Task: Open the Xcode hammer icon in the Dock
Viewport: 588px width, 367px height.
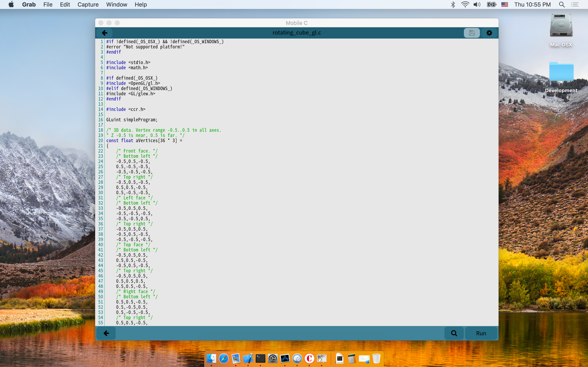Action: point(248,358)
